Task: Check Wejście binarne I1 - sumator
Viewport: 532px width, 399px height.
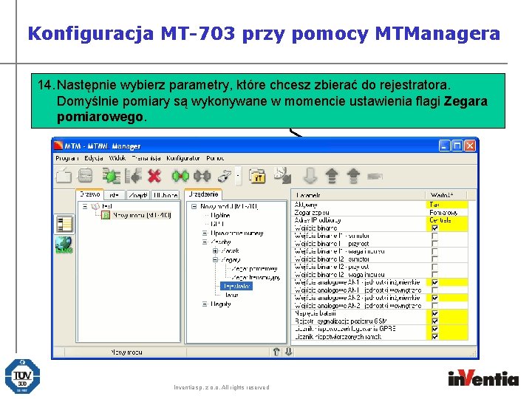Action: 434,236
